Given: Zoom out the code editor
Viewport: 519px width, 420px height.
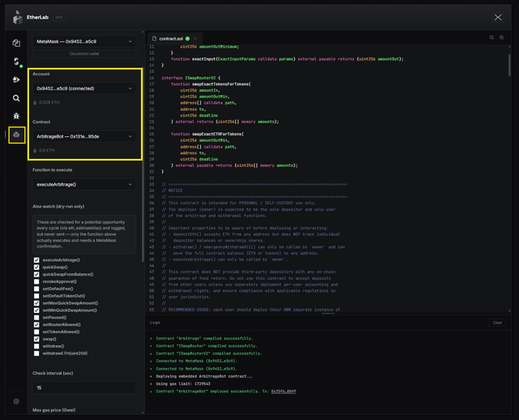Looking at the screenshot, I should tap(492, 37).
